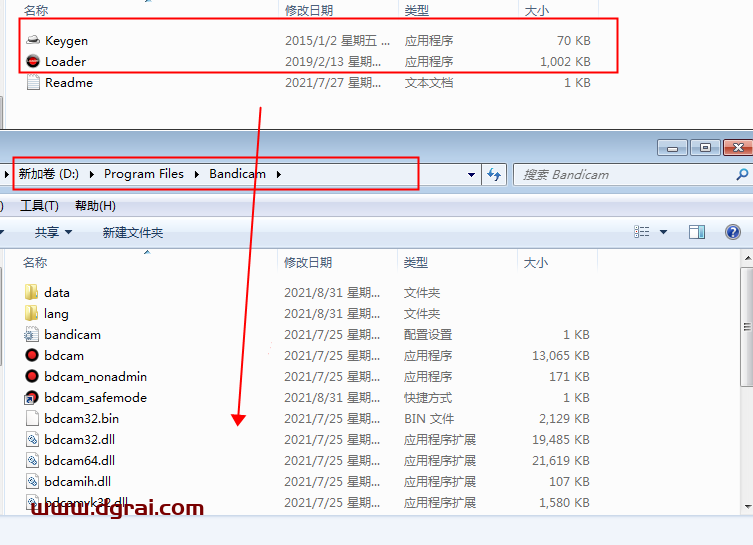Sort by 大小 column in Bandicam window
The width and height of the screenshot is (753, 545).
[536, 263]
